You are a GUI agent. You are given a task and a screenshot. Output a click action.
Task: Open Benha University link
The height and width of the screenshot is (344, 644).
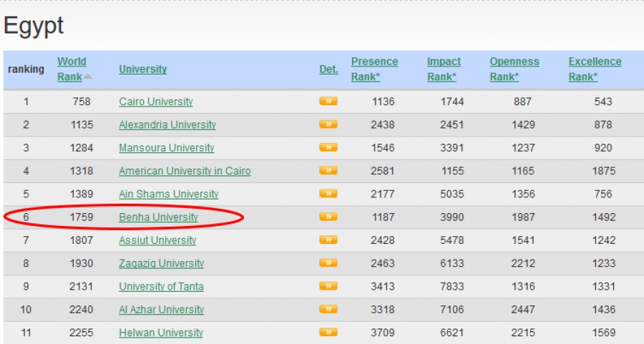158,217
